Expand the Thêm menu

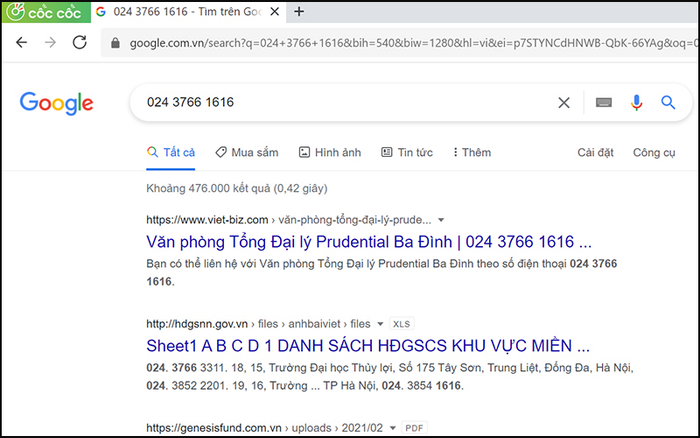[x=471, y=152]
